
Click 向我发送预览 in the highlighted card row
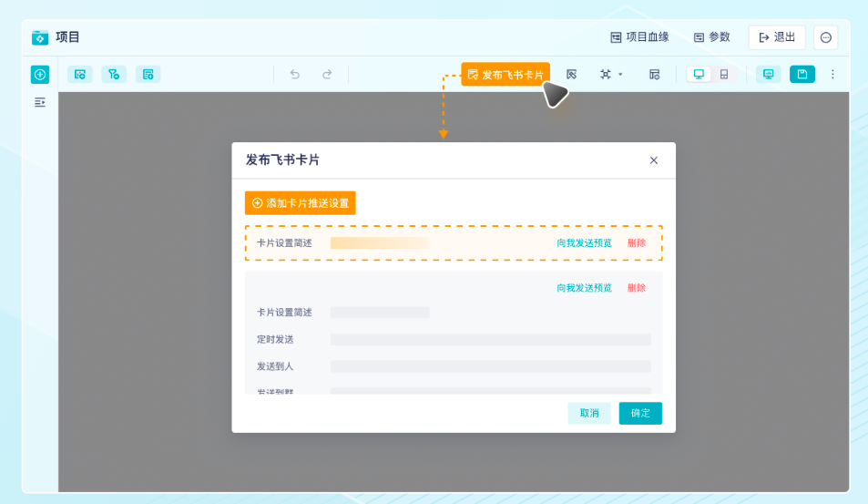click(x=584, y=243)
